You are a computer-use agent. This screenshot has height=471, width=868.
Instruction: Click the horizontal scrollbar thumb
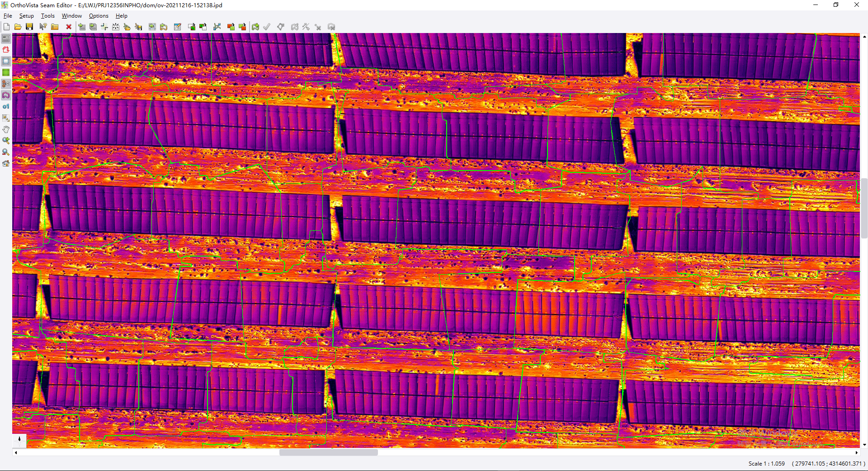pyautogui.click(x=328, y=452)
